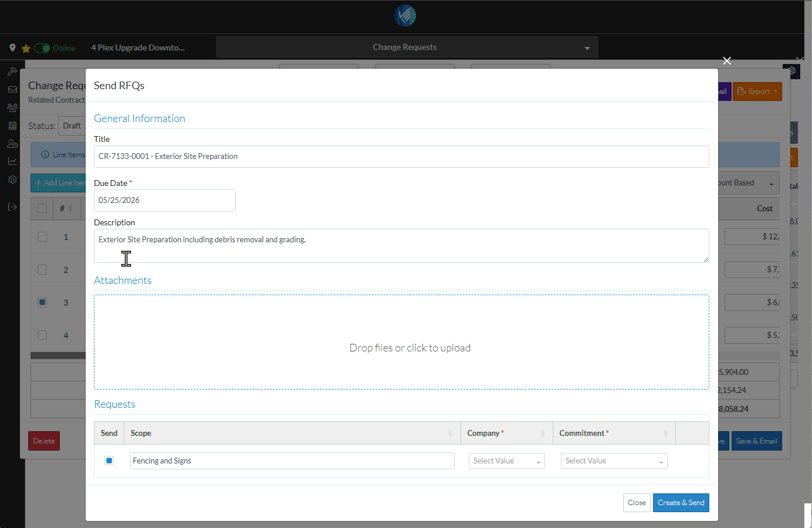Click the logout icon in sidebar

coord(12,207)
